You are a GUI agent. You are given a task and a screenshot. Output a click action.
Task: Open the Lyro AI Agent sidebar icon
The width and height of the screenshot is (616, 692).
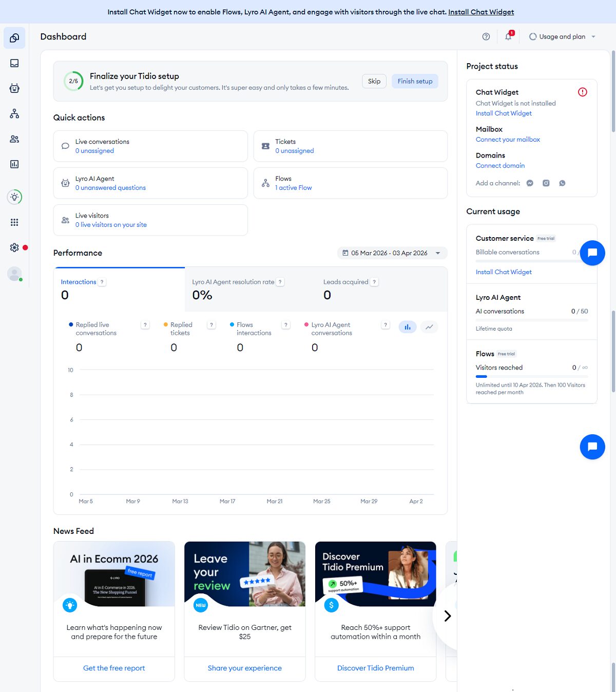point(14,88)
